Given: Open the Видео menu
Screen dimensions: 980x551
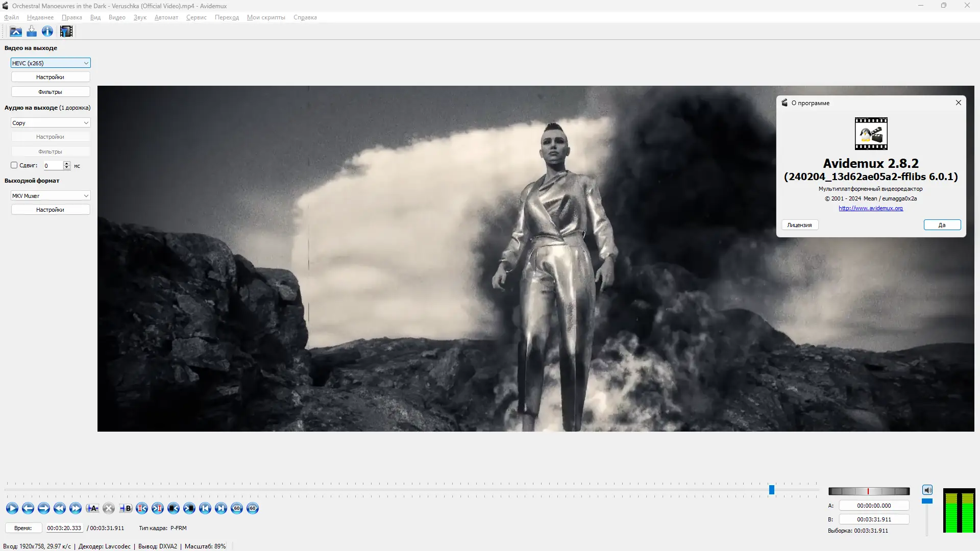Looking at the screenshot, I should click(117, 17).
